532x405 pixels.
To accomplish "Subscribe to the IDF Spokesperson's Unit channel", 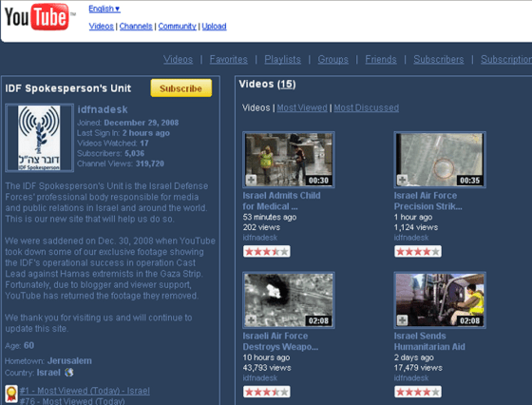I will pos(181,88).
